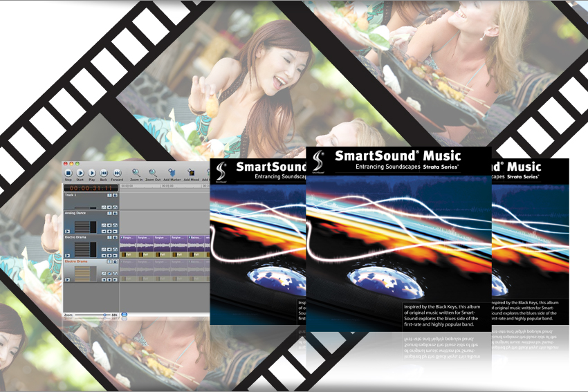Select the red-titled Electro Drama track
The image size is (588, 392).
tap(91, 270)
